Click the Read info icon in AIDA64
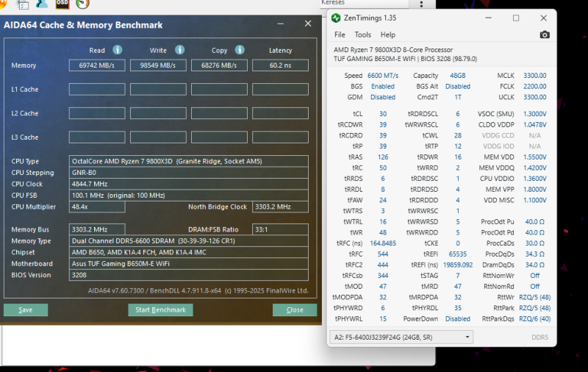Screen dimensions: 588x372 [x=118, y=49]
